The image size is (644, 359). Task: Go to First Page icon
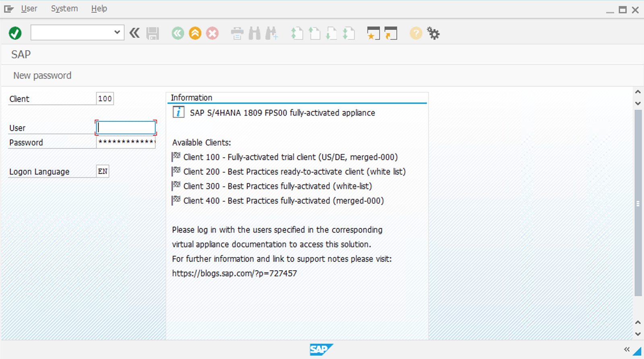(x=297, y=33)
